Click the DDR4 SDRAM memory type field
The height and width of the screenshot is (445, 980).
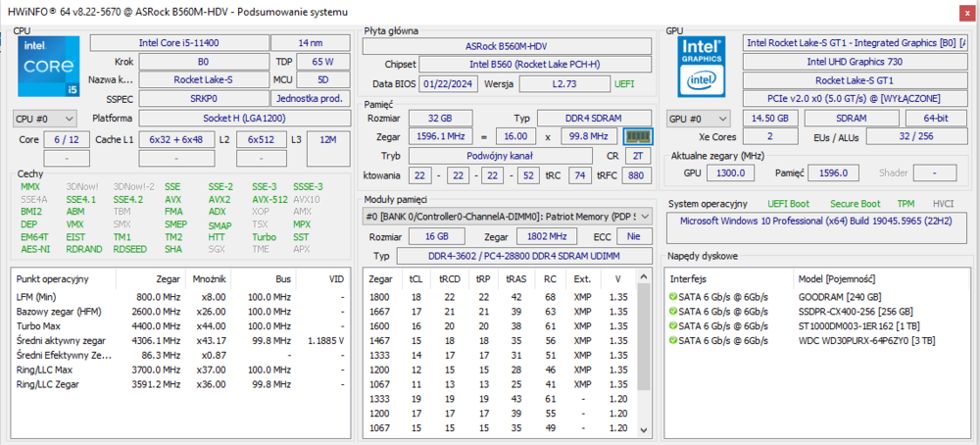[595, 119]
